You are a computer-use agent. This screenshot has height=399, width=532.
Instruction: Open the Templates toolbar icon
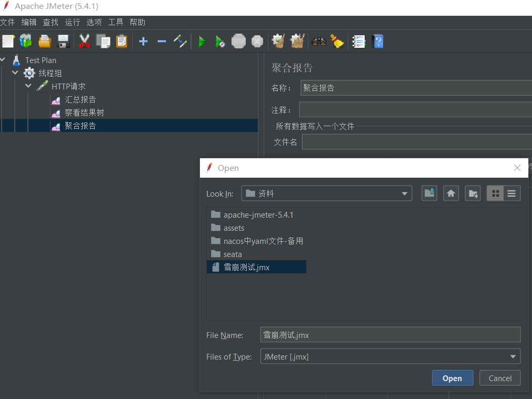click(x=26, y=42)
